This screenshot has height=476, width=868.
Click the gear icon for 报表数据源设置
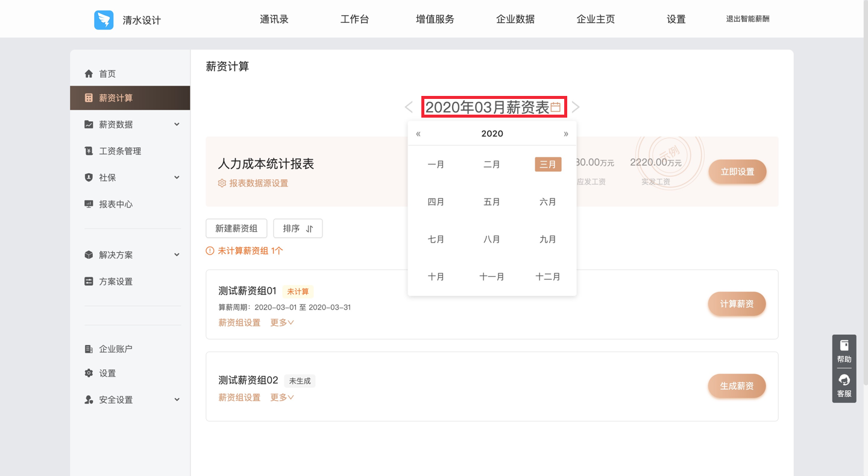222,183
